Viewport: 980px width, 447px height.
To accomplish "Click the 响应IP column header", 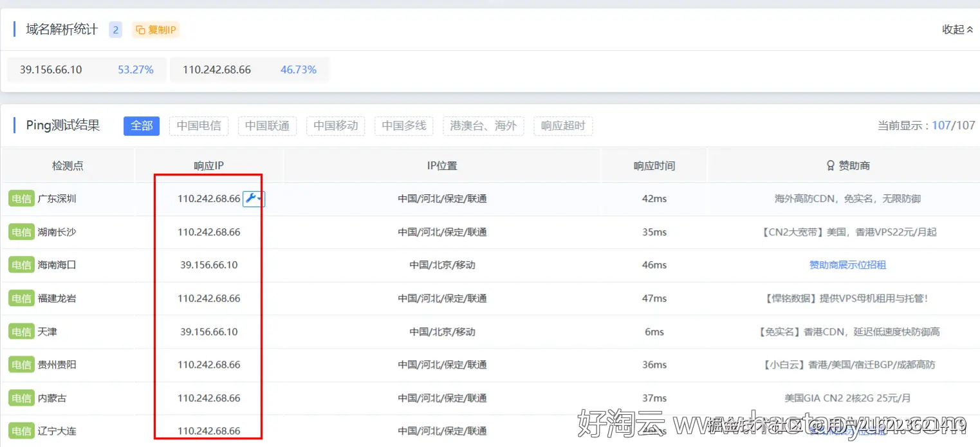I will [209, 165].
